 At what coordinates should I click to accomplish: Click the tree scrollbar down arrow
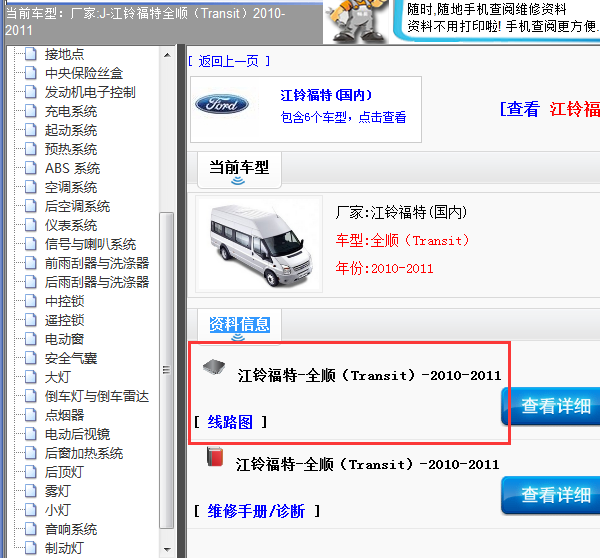(x=167, y=550)
